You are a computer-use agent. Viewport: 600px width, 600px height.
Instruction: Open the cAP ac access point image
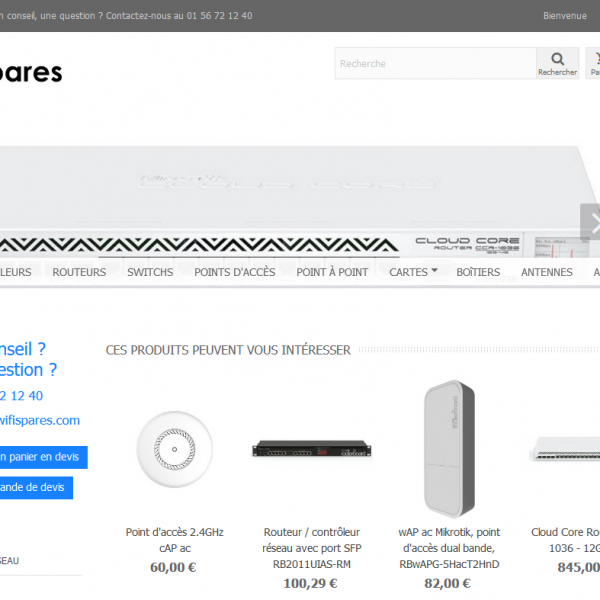[x=174, y=449]
